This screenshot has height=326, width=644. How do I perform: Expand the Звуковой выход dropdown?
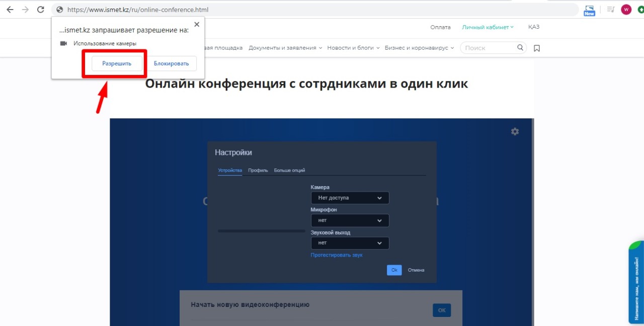click(x=350, y=243)
